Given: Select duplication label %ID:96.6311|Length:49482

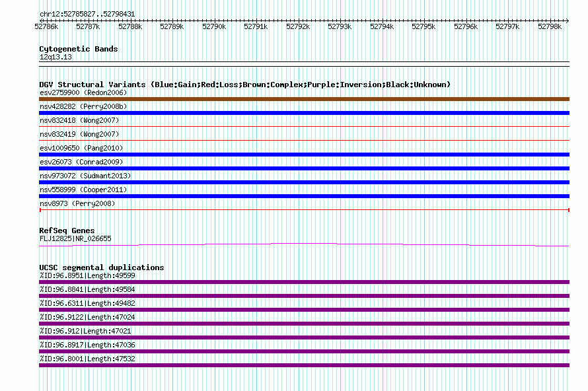Looking at the screenshot, I should point(87,303).
